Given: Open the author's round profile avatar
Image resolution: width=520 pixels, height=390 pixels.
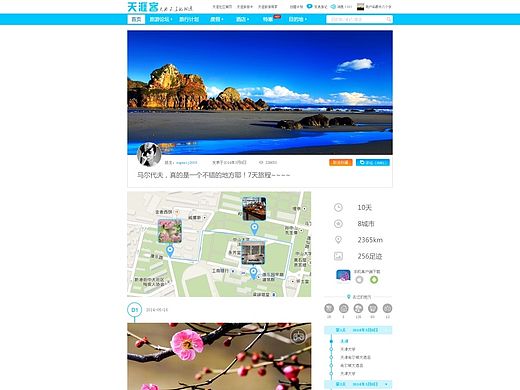Looking at the screenshot, I should [149, 154].
